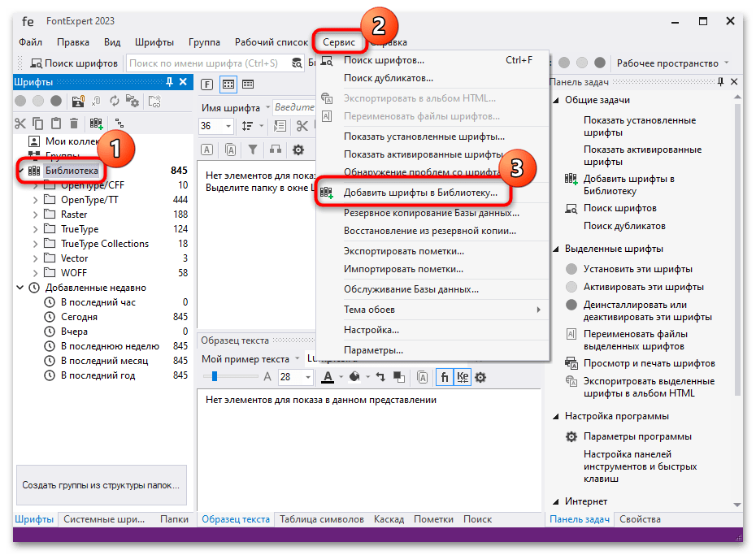Click the folder with gear settings icon
Image resolution: width=756 pixels, height=555 pixels.
coord(133,102)
